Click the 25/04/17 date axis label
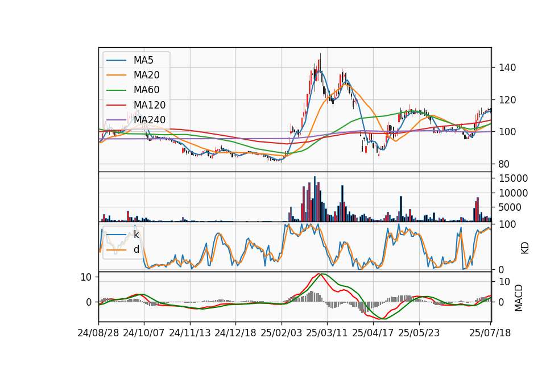Screen dimensions: 546x392 (x=373, y=333)
